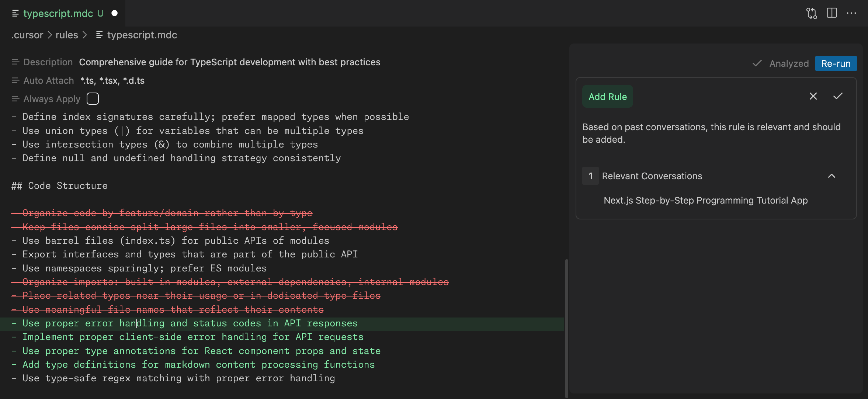868x399 pixels.
Task: Click the editor scrollbar on the right
Action: (x=566, y=325)
